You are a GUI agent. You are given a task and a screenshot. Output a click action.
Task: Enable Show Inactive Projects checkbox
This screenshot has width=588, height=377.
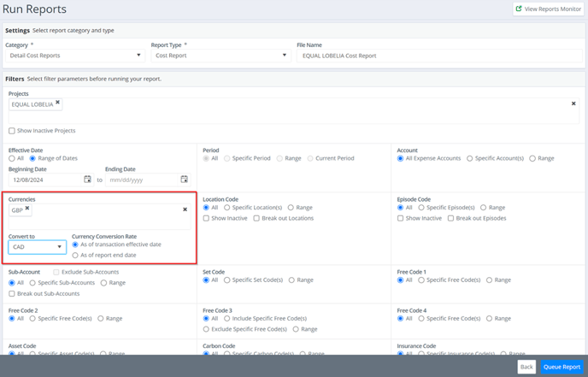(12, 131)
